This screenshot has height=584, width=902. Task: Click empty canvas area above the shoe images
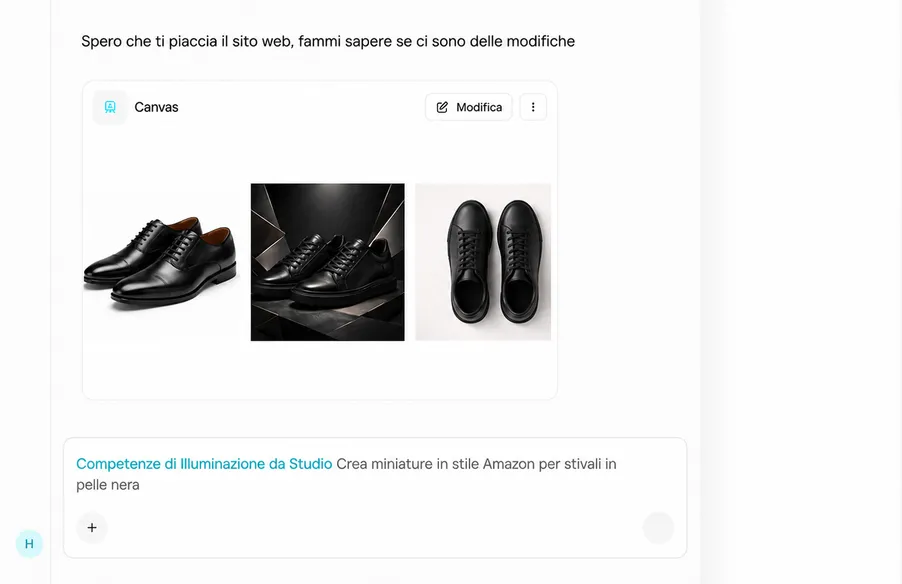320,152
